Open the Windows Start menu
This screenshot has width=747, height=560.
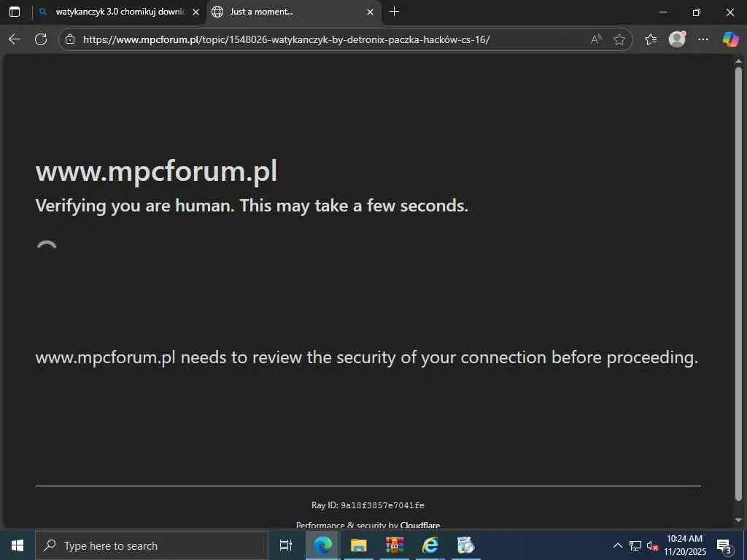point(18,545)
